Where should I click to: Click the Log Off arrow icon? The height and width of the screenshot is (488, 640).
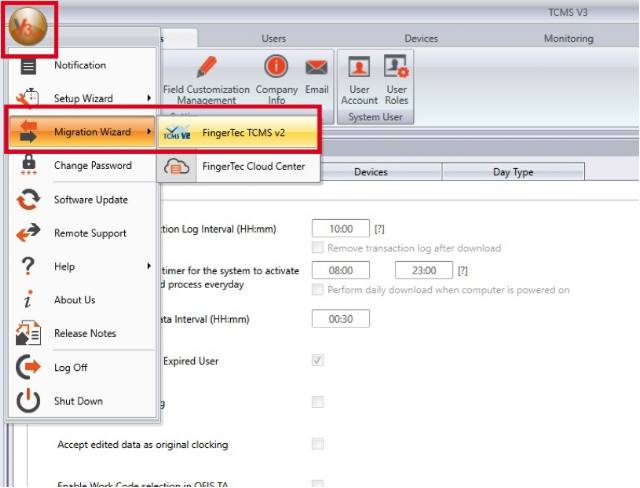[x=28, y=367]
